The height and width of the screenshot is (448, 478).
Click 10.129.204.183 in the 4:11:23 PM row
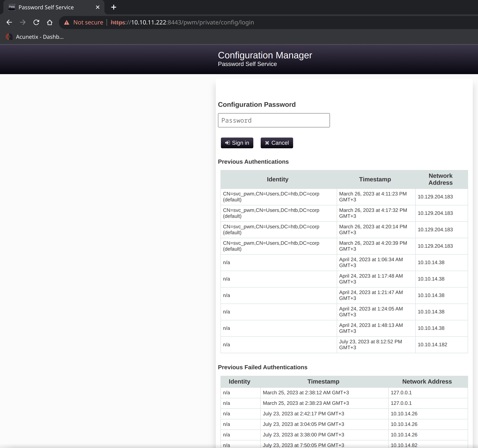435,197
